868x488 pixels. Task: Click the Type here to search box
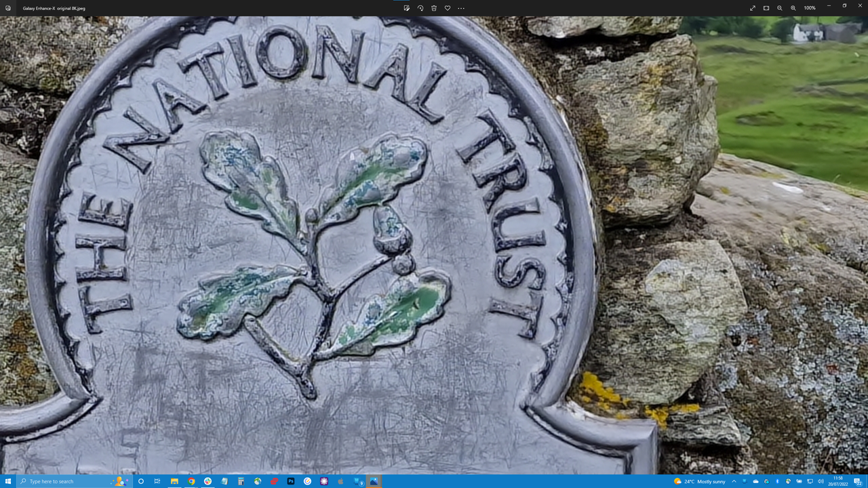coord(73,481)
